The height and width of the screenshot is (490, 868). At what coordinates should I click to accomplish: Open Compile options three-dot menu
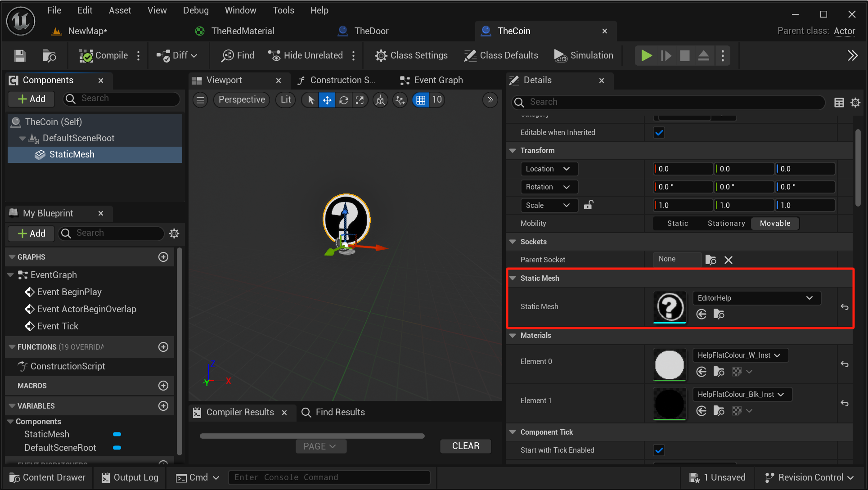click(139, 56)
